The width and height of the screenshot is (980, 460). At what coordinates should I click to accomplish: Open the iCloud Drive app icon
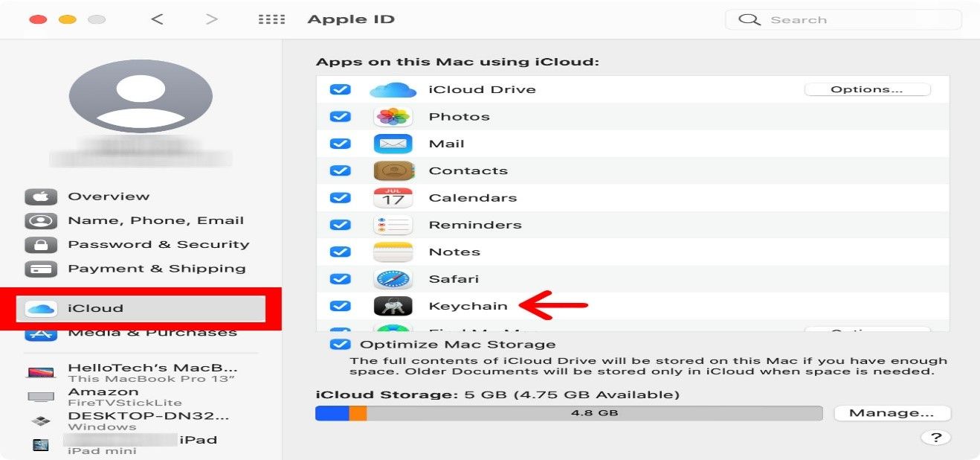tap(393, 89)
